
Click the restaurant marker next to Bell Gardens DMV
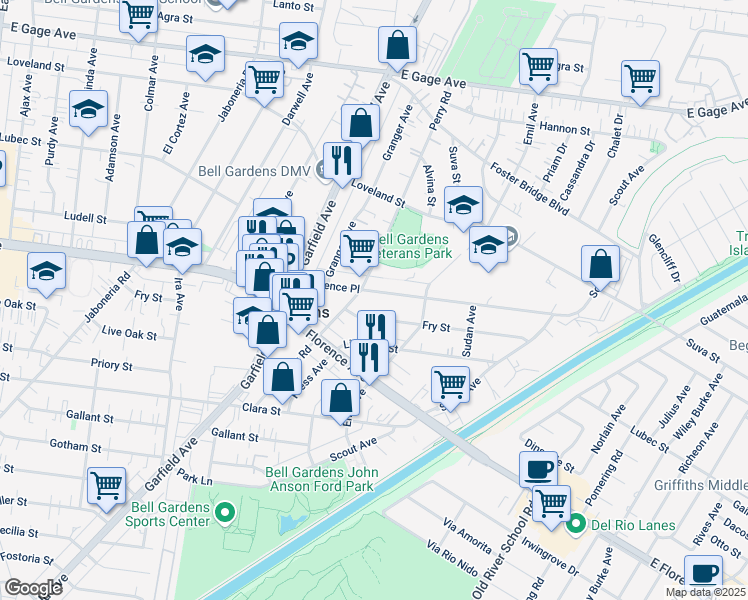point(343,162)
